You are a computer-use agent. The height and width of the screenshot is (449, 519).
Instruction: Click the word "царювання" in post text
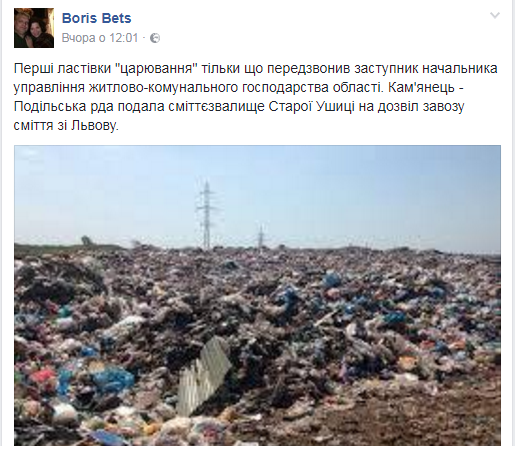(x=156, y=68)
